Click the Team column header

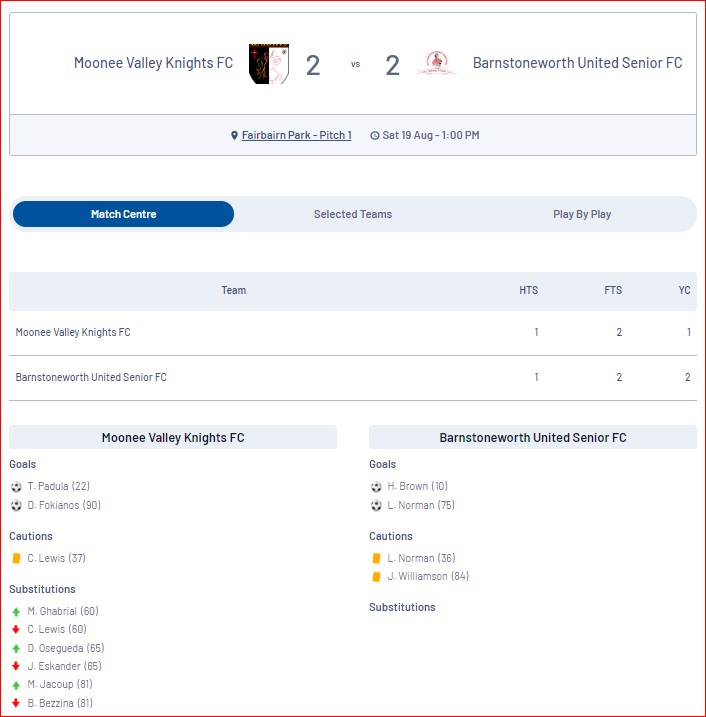click(234, 290)
